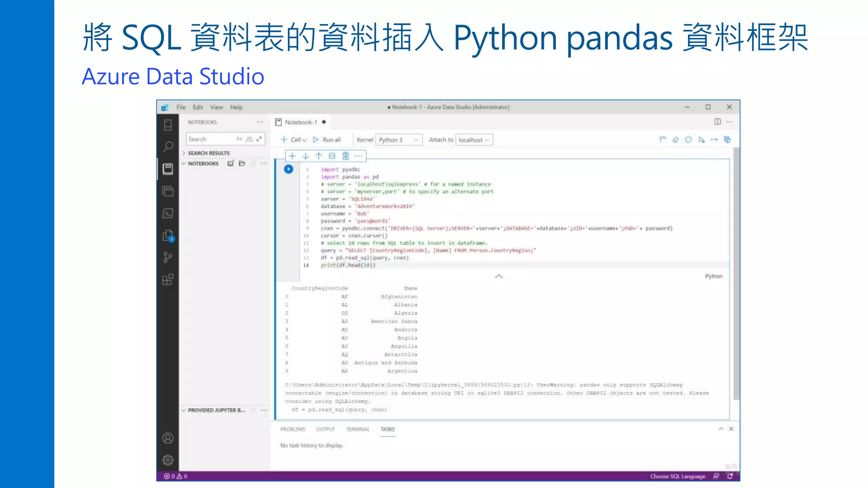Image resolution: width=868 pixels, height=488 pixels.
Task: Open the Extensions view icon
Action: [168, 279]
